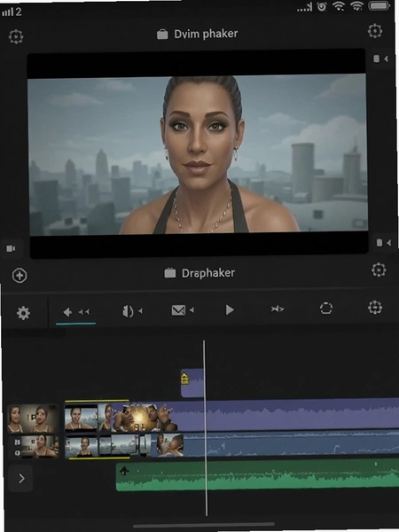
Task: Select the first video track thumbnail
Action: pos(33,419)
